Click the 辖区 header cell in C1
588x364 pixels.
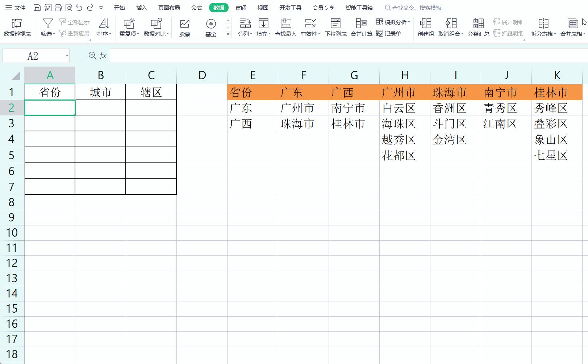tap(151, 92)
